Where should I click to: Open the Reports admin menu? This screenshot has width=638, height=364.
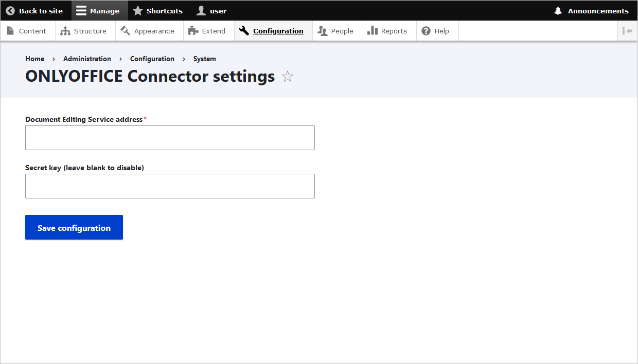pos(389,31)
